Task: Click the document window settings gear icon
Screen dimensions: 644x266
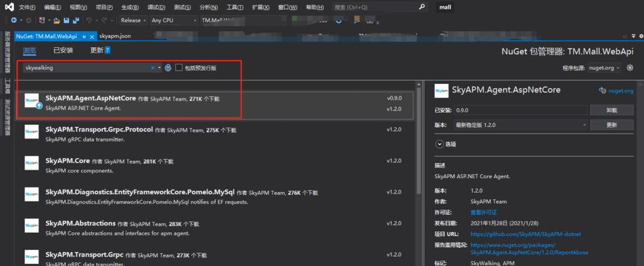Action: point(641,36)
